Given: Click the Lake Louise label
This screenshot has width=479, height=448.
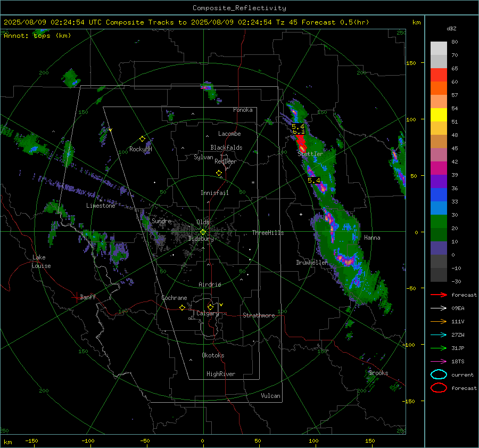Looking at the screenshot, I should [41, 262].
